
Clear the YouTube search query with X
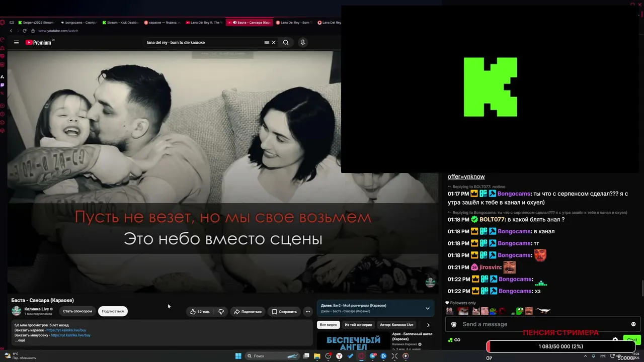(x=274, y=43)
